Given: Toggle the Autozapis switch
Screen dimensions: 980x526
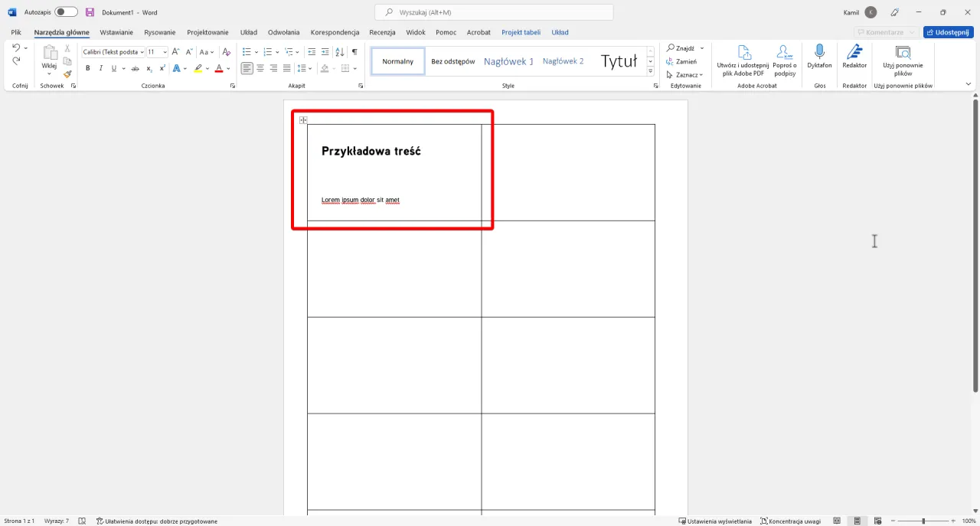Looking at the screenshot, I should [x=66, y=12].
